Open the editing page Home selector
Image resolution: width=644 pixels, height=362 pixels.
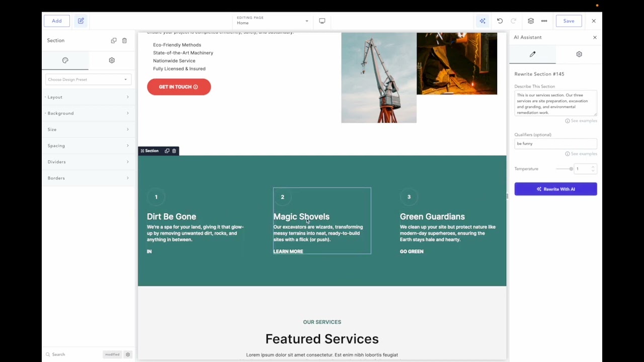(x=272, y=21)
